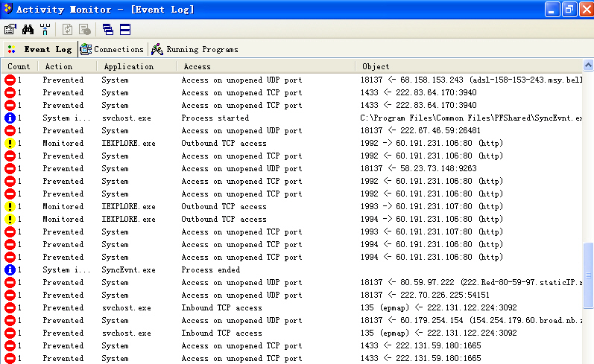
Task: Click the Count column header
Action: coord(19,67)
